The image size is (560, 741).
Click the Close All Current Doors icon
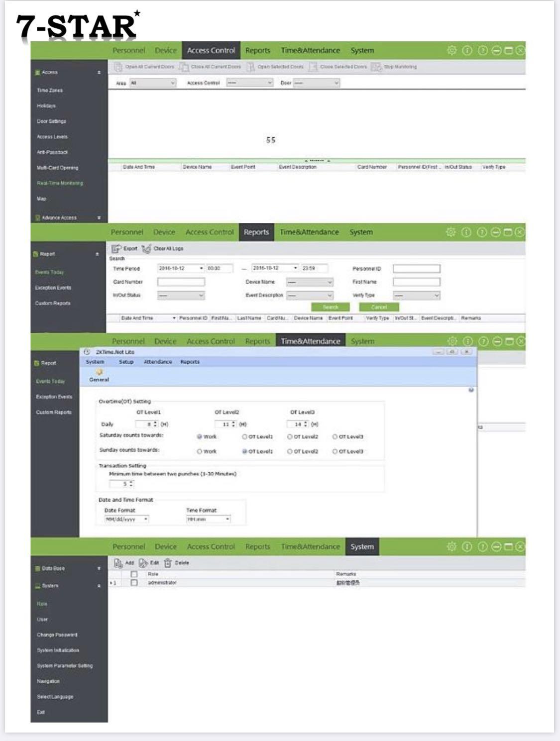click(184, 67)
